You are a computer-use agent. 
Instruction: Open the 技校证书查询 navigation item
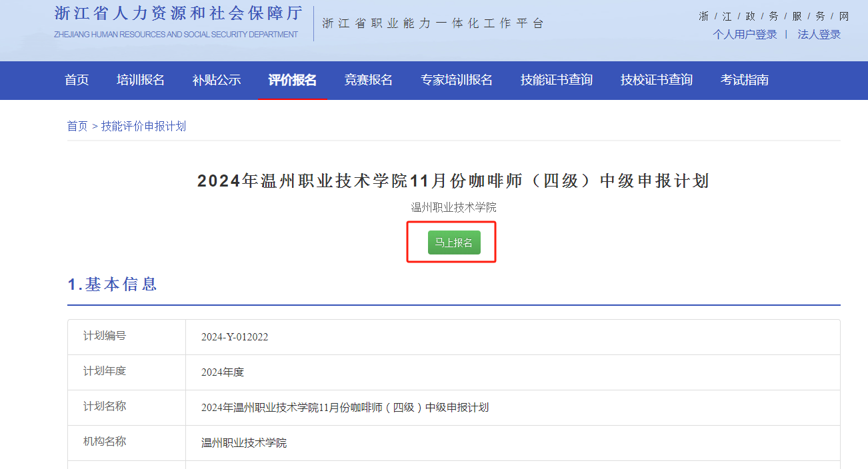pos(657,80)
